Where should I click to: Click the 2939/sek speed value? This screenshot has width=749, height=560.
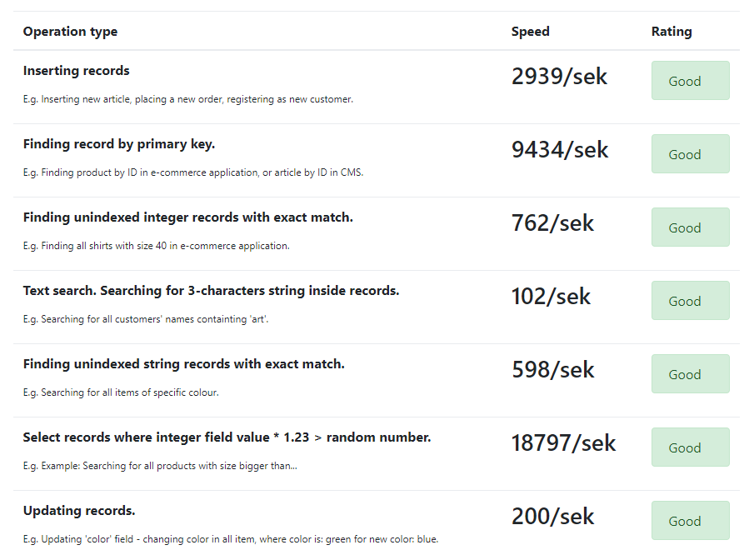tap(559, 77)
